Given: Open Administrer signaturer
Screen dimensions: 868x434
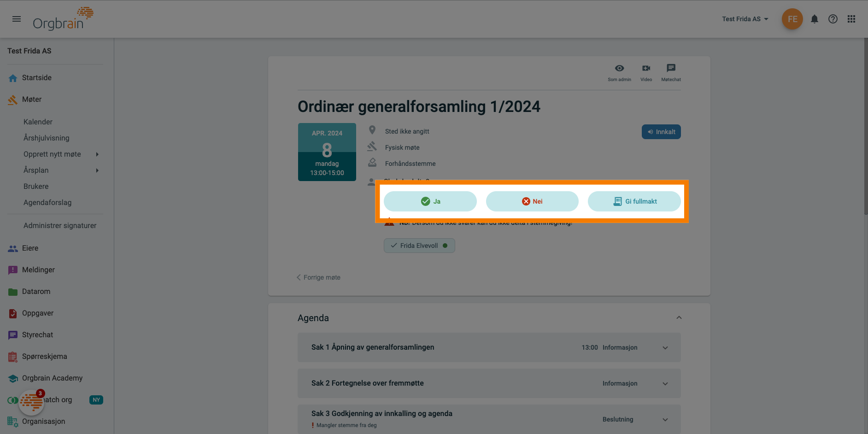Looking at the screenshot, I should (x=60, y=225).
